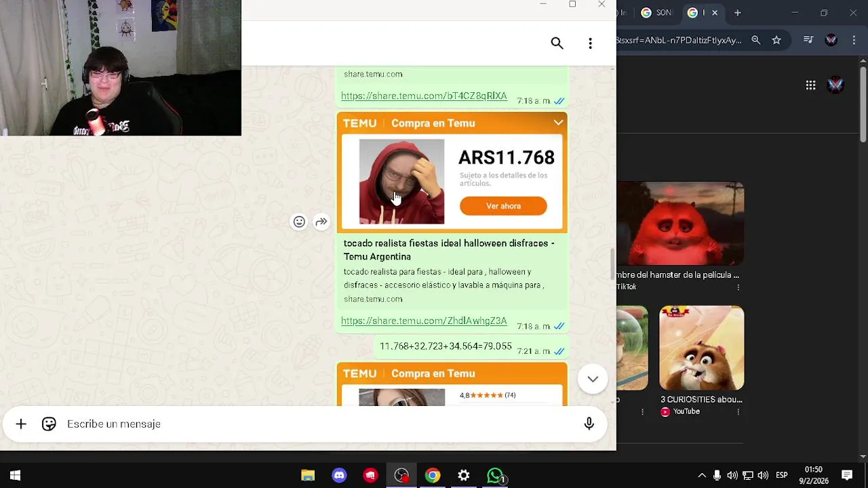The width and height of the screenshot is (868, 488).
Task: Open the Windows notification center
Action: tap(847, 476)
